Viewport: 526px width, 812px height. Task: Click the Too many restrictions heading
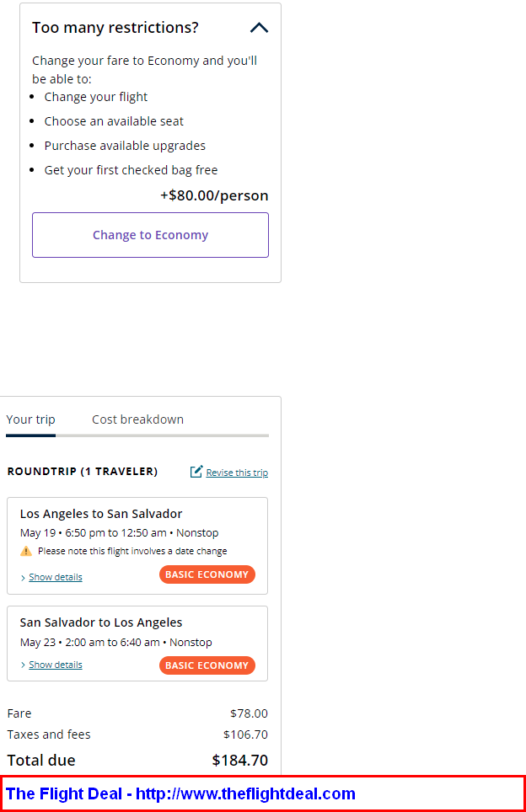115,28
